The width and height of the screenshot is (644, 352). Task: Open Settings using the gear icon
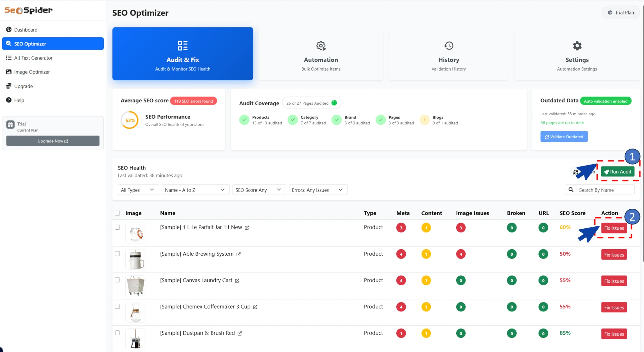[577, 45]
